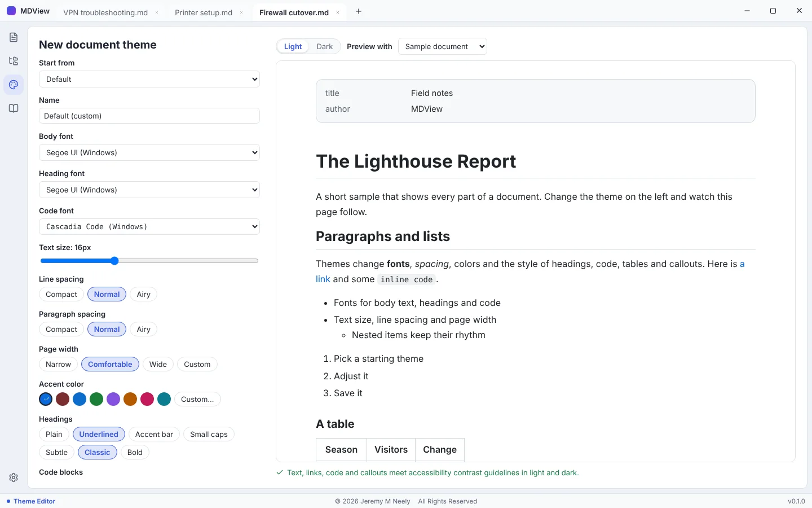The width and height of the screenshot is (812, 508).
Task: Open the Heading font dropdown
Action: pyautogui.click(x=149, y=190)
